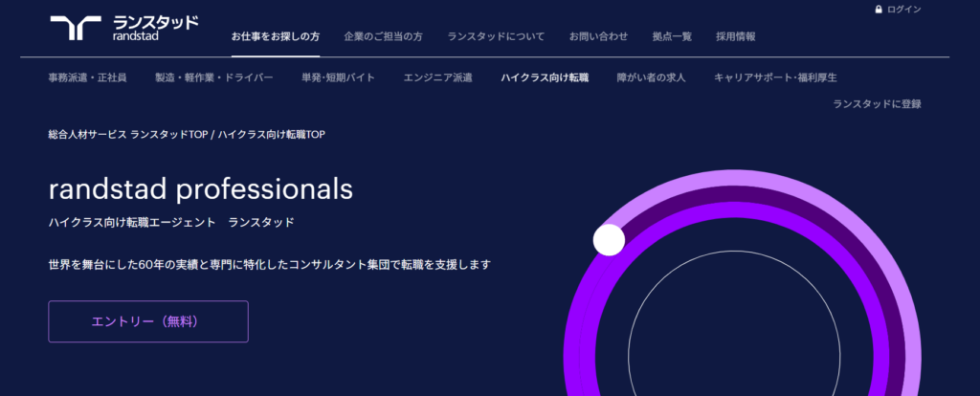
Task: Open 単発･短期バイト jobs
Action: (x=338, y=77)
